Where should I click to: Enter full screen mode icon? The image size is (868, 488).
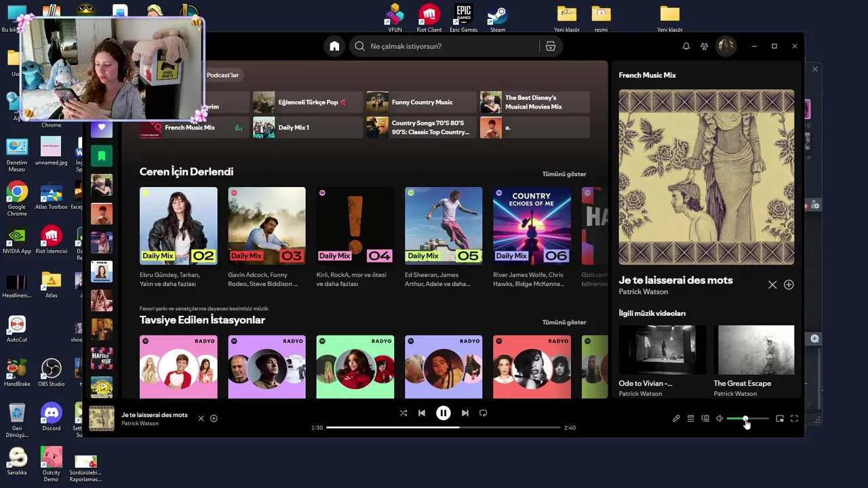[x=794, y=419]
